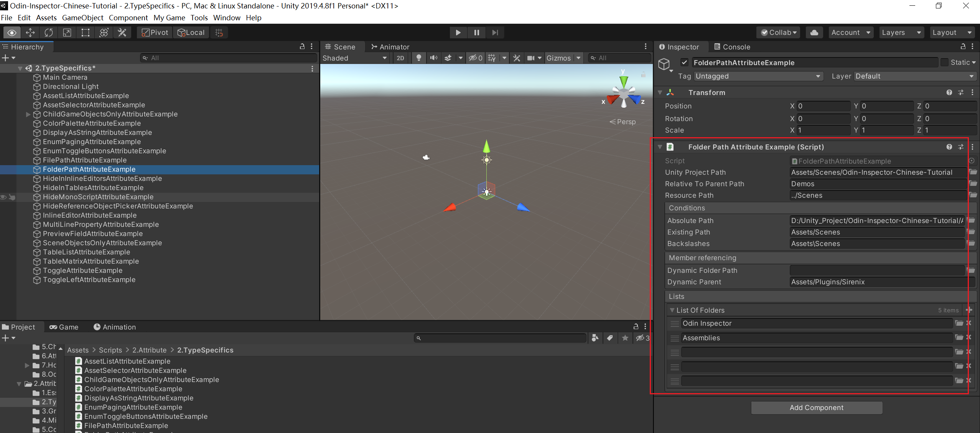980x433 pixels.
Task: Select HideMonoScriptAttributeExample in hierarchy
Action: [x=98, y=197]
